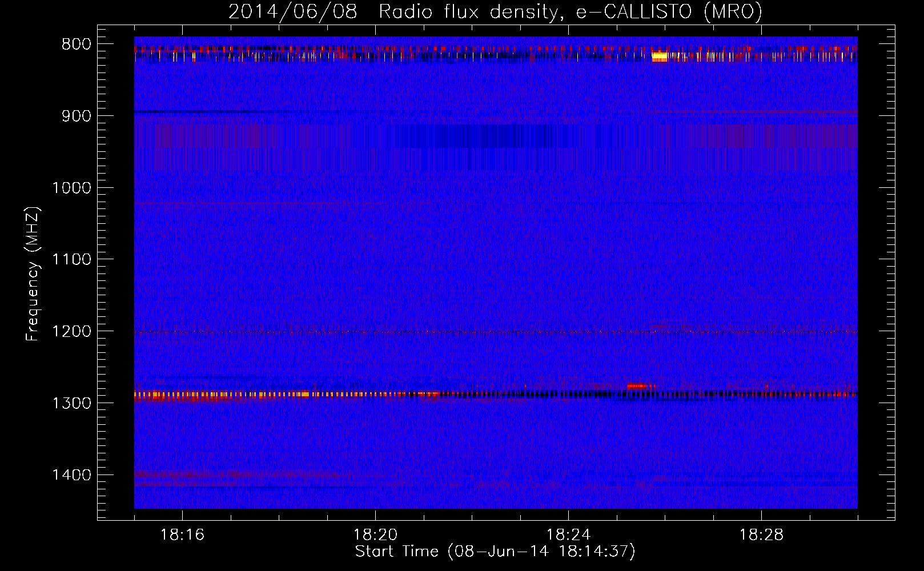Click the 18:24 time tick label
Image resolution: width=924 pixels, height=571 pixels.
pos(568,535)
